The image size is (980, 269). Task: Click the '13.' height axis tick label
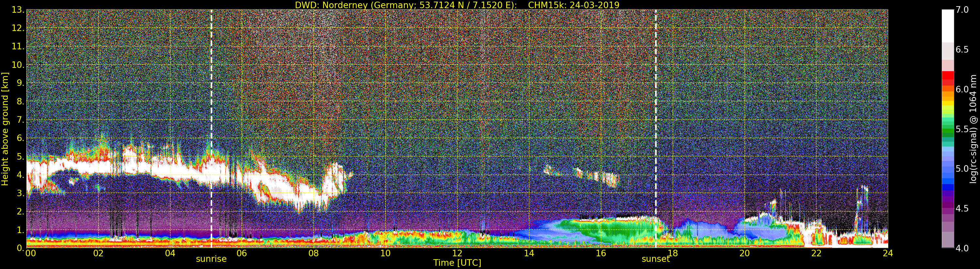point(18,10)
